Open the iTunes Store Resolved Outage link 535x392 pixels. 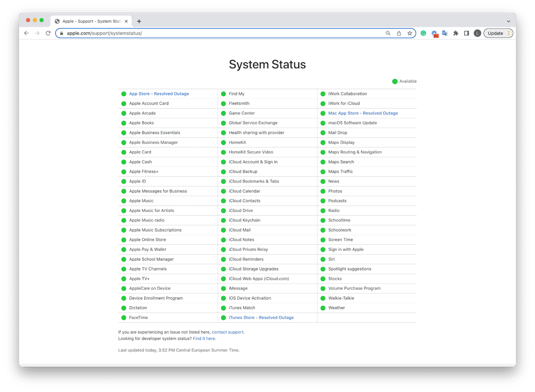click(261, 317)
